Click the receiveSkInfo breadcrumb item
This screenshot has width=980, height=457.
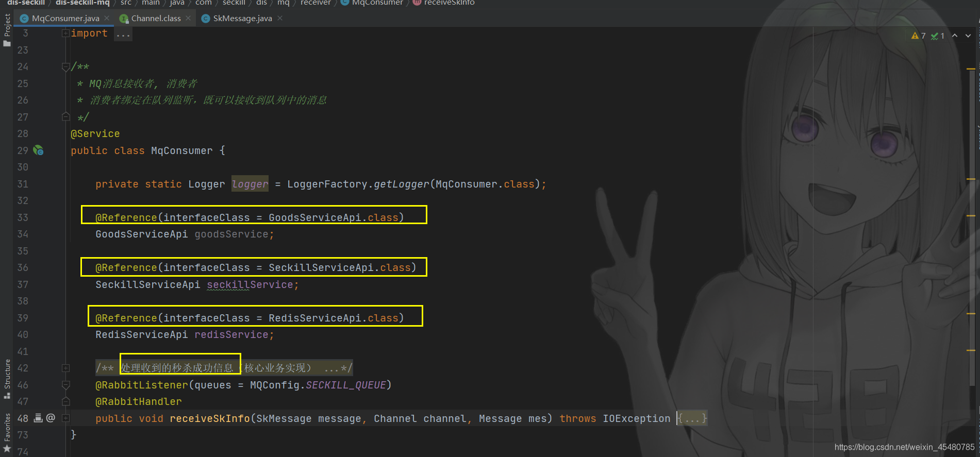point(444,3)
